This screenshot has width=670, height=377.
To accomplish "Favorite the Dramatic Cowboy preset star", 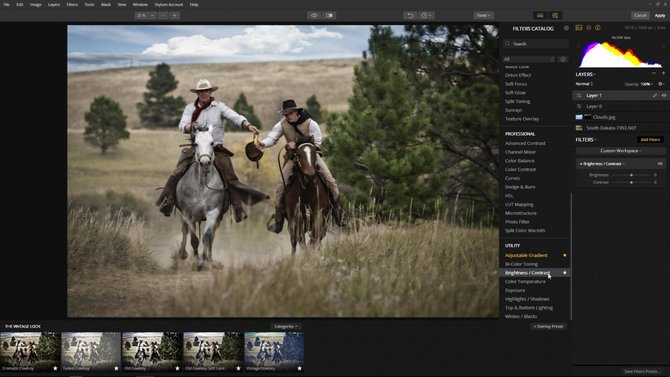I will [x=55, y=368].
